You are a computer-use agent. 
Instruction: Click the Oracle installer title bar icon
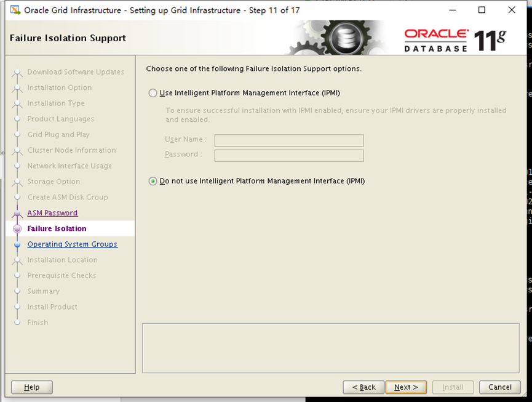pos(15,10)
